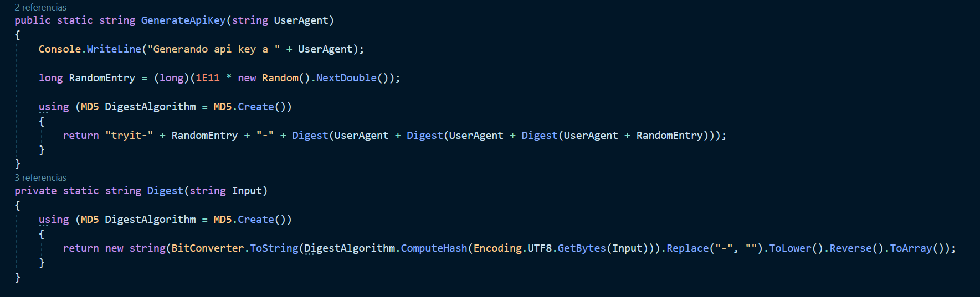Open the "3 referencias" CodeLens link
The image size is (980, 297).
click(x=40, y=178)
